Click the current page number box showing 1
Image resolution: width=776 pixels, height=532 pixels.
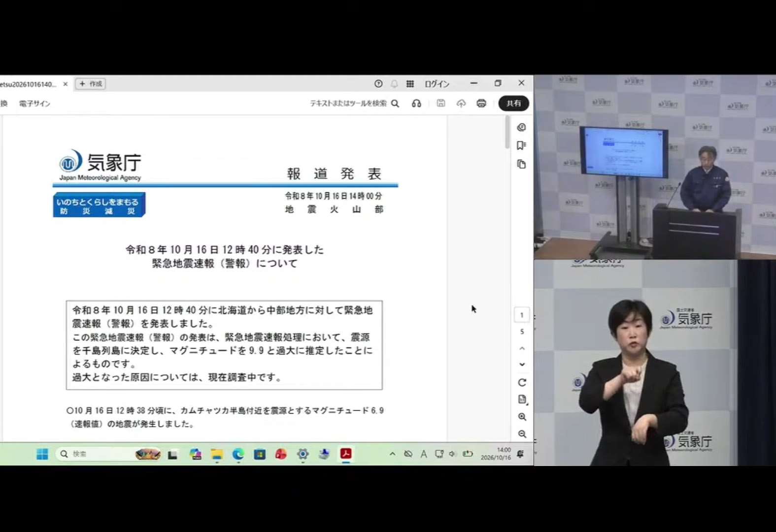tap(522, 315)
